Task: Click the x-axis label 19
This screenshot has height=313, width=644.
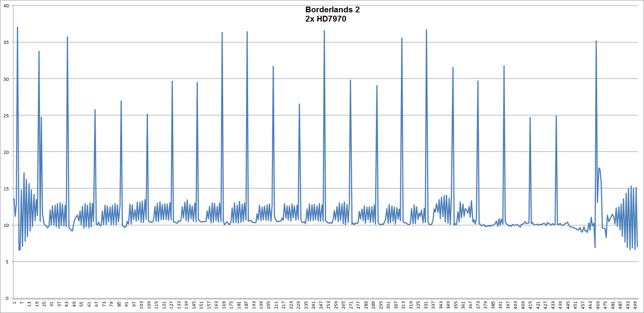Action: 37,304
